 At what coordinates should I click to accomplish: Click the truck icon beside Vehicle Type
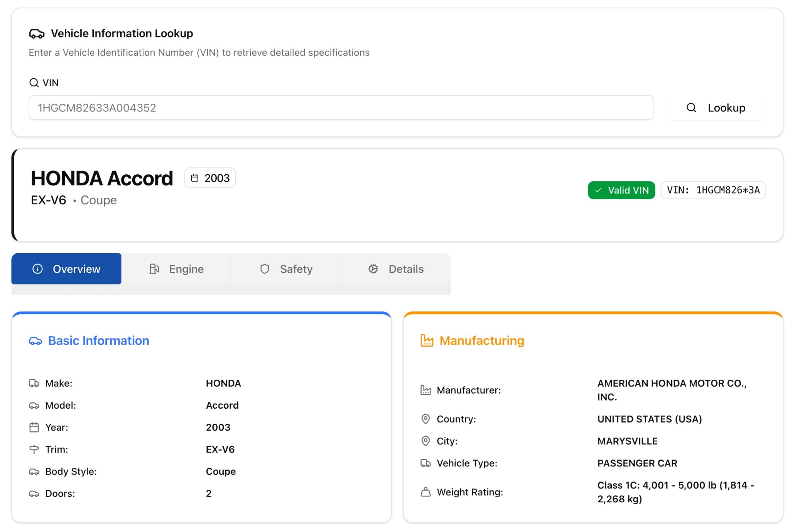425,463
